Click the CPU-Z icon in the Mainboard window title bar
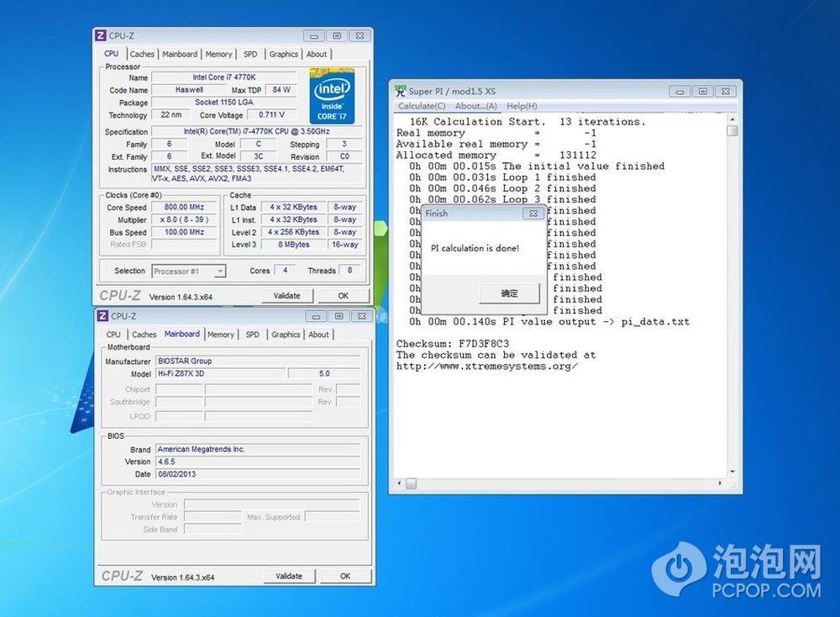This screenshot has width=840, height=617. click(102, 316)
